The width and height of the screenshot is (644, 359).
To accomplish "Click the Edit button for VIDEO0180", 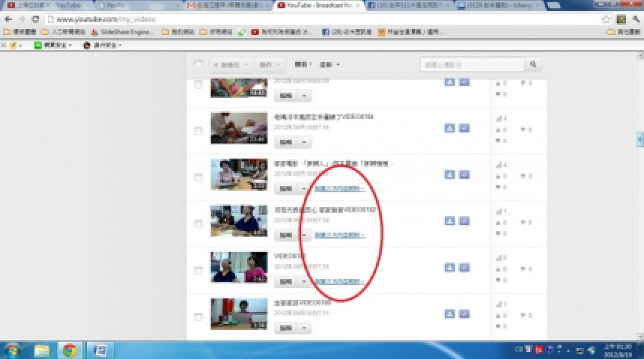I will click(x=285, y=328).
